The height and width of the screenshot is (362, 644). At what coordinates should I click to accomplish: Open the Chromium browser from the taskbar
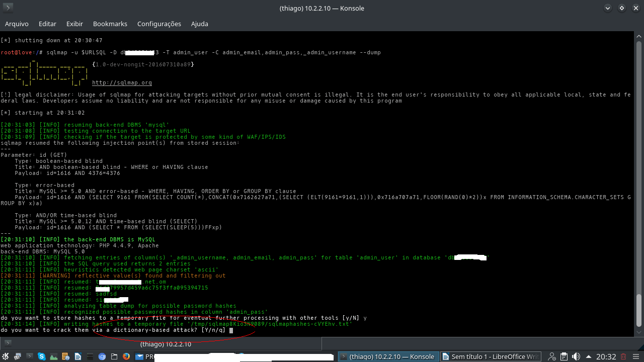(x=102, y=356)
